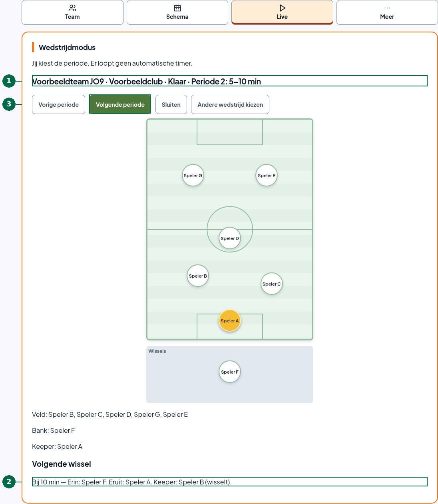Select substitute Speler F on bench

(230, 372)
